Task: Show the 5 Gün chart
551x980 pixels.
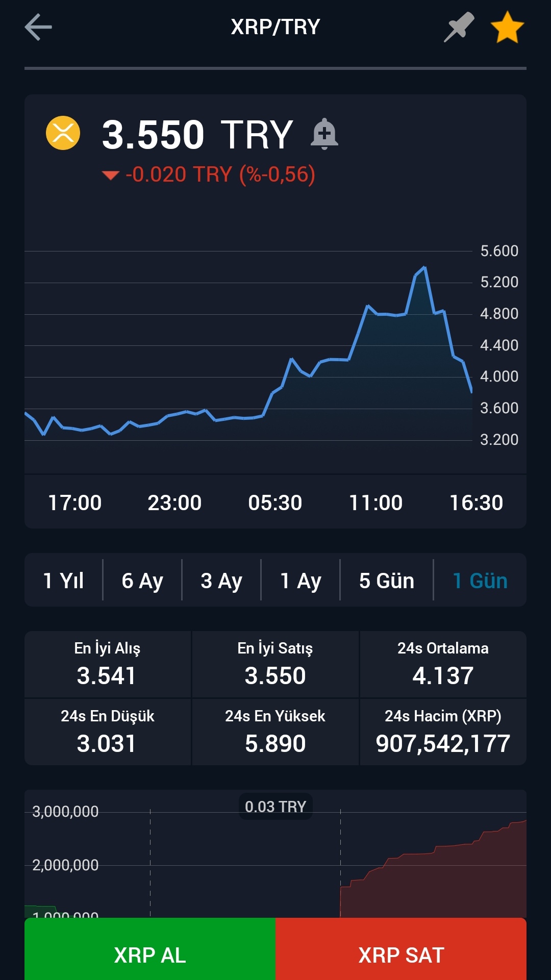Action: [387, 581]
